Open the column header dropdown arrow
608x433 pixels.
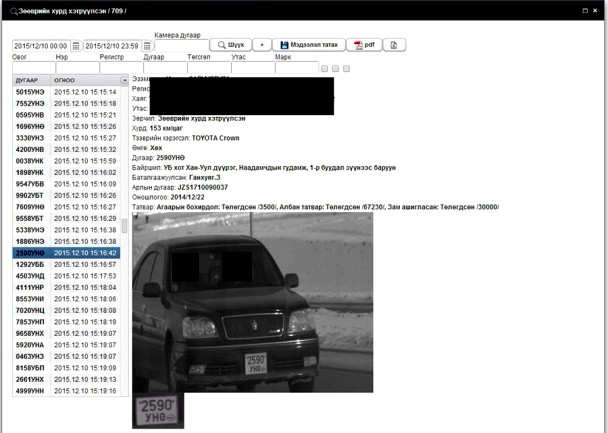tap(124, 80)
